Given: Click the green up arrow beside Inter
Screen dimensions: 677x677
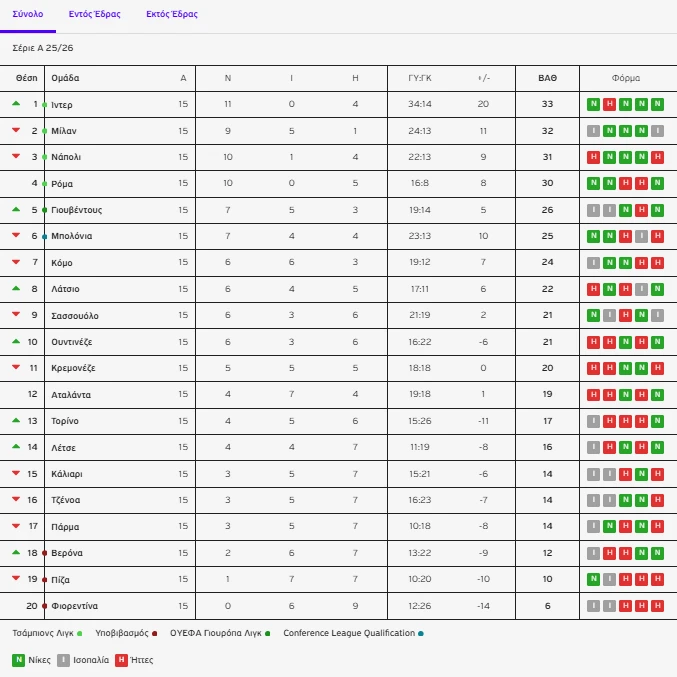Looking at the screenshot, I should pyautogui.click(x=16, y=104).
